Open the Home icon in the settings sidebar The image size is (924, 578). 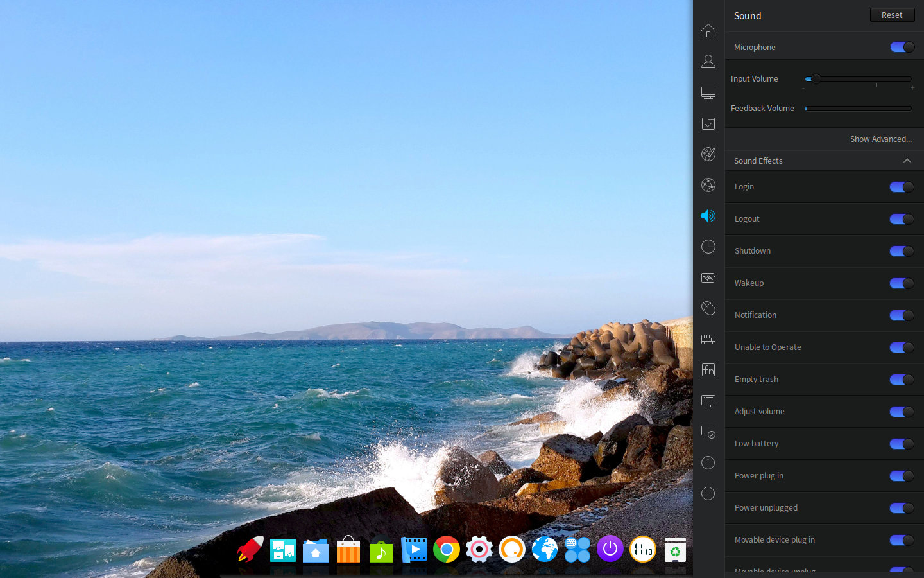click(708, 31)
